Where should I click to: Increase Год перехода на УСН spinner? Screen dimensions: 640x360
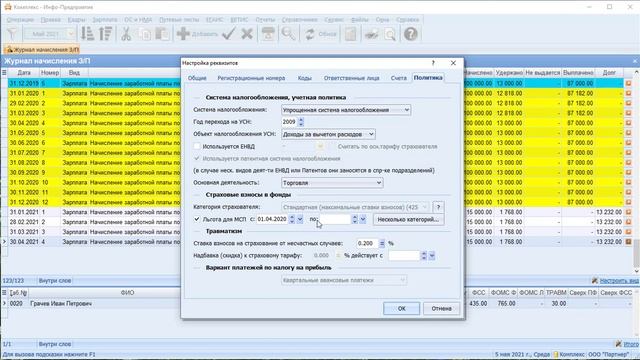coord(301,120)
